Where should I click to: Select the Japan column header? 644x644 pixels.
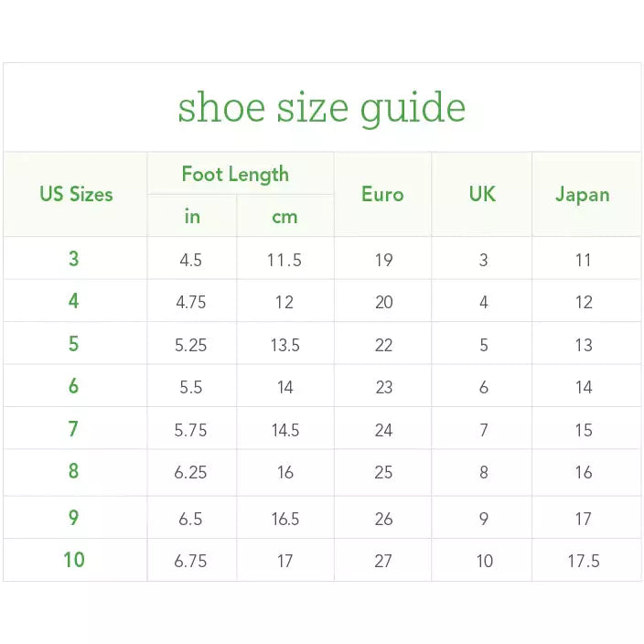point(583,194)
